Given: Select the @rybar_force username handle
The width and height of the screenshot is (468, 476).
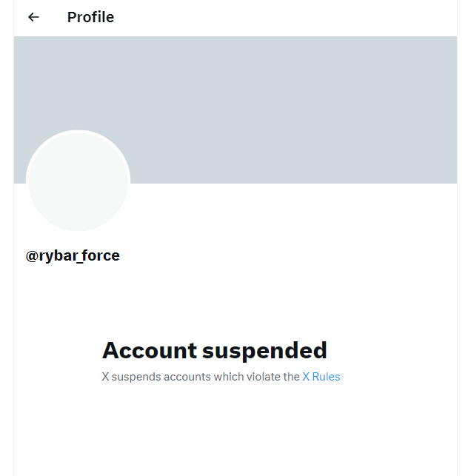Looking at the screenshot, I should (x=73, y=256).
